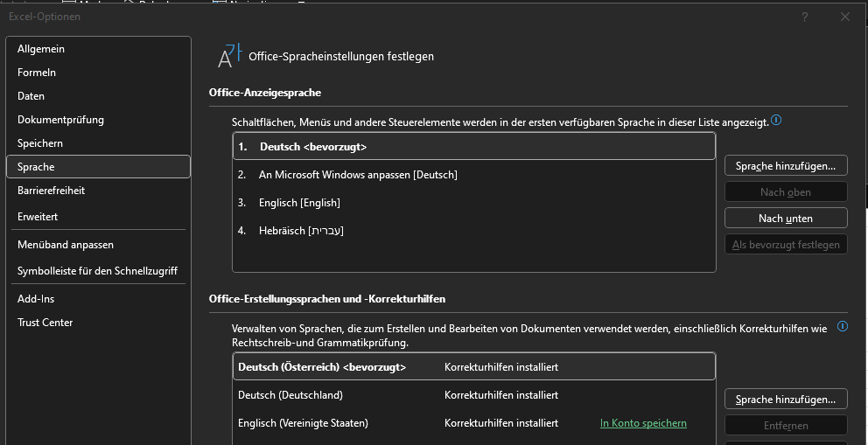Click the info icon beside authoring languages description

[x=843, y=326]
